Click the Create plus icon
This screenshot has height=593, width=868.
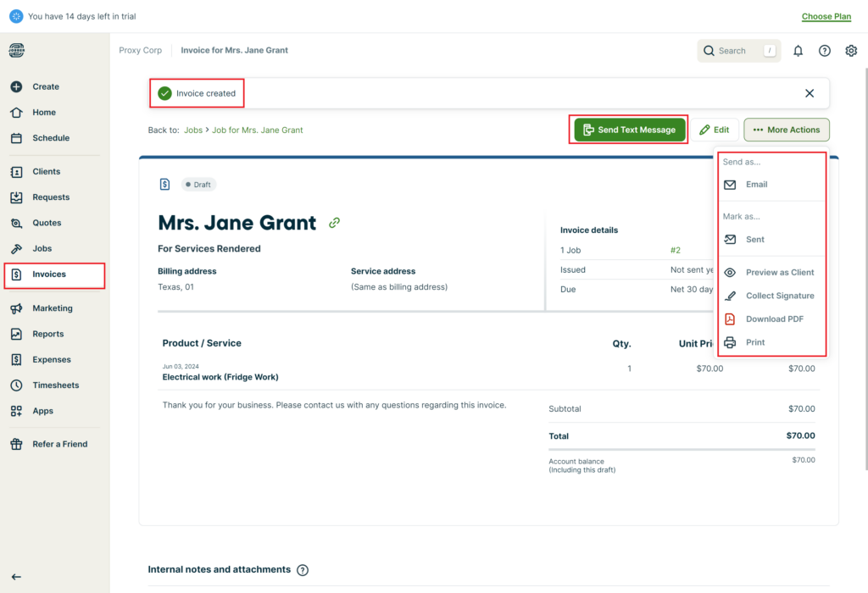pos(17,87)
